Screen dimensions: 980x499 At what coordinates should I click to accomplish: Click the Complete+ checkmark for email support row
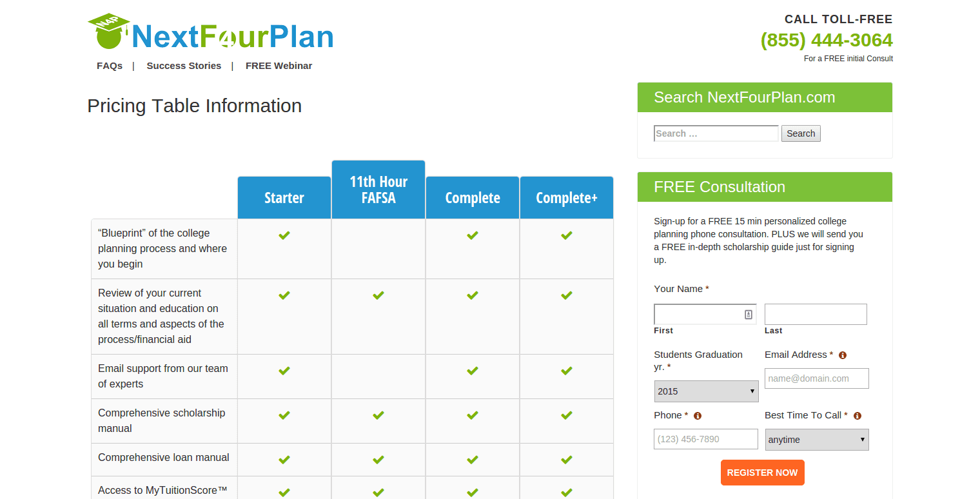(x=566, y=371)
